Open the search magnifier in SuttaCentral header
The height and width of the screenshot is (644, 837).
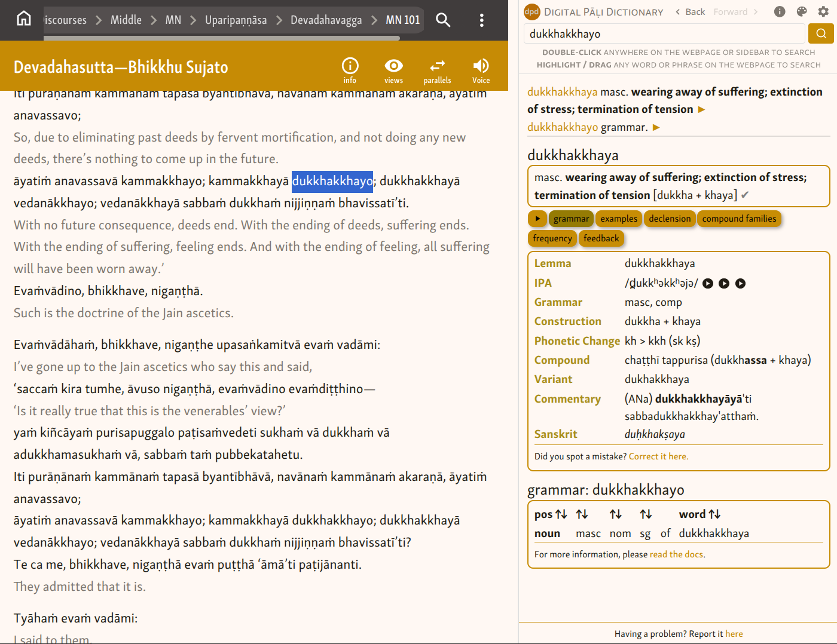pyautogui.click(x=443, y=20)
